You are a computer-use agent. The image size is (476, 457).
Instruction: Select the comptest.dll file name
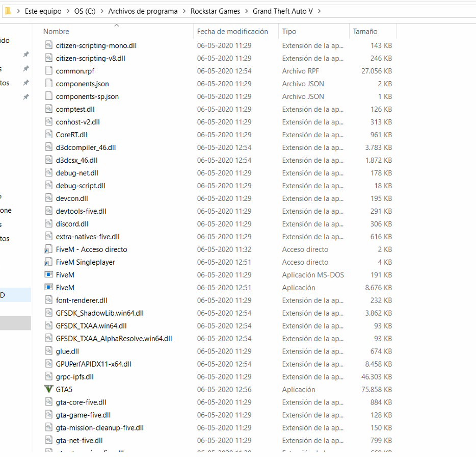point(75,109)
